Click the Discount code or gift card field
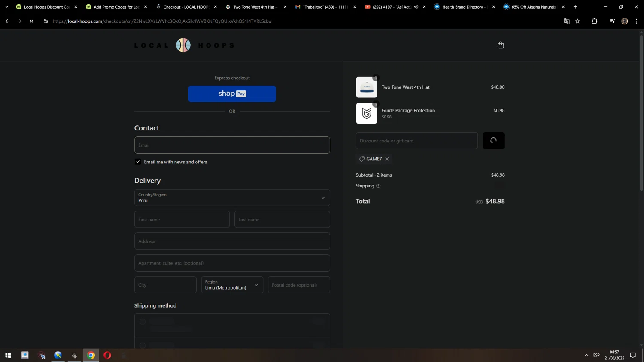 pyautogui.click(x=417, y=141)
